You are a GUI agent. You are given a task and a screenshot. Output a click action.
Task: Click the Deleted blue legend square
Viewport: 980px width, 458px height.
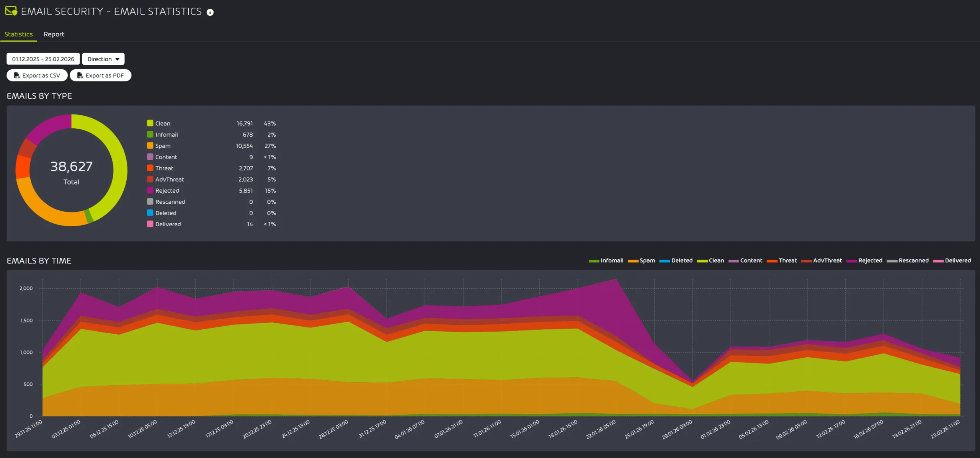pos(150,213)
